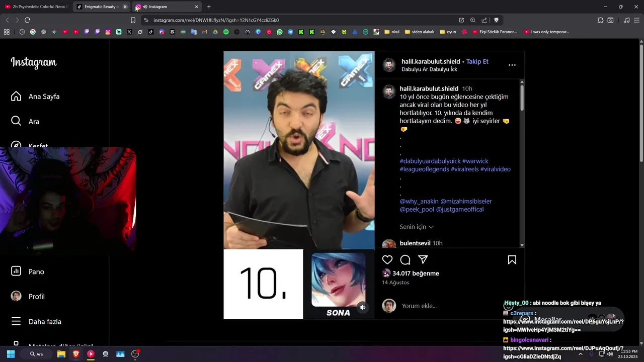Show hidden system tray icons chevron
This screenshot has height=362, width=644.
(580, 354)
